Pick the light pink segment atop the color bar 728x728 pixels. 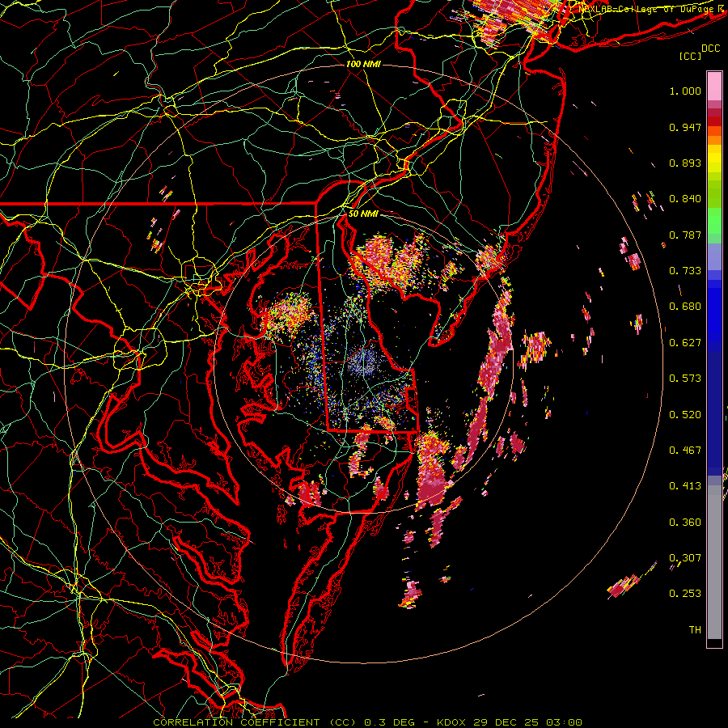coord(714,86)
